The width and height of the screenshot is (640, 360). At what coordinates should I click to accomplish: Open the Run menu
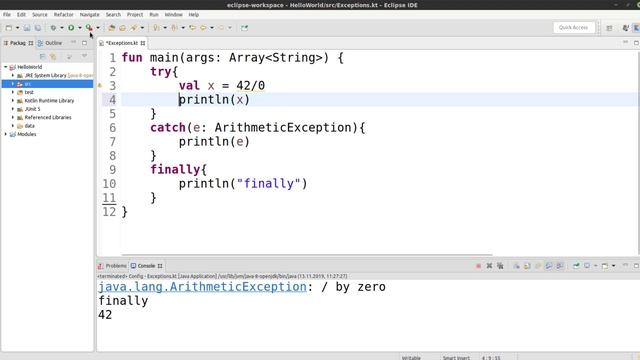154,14
